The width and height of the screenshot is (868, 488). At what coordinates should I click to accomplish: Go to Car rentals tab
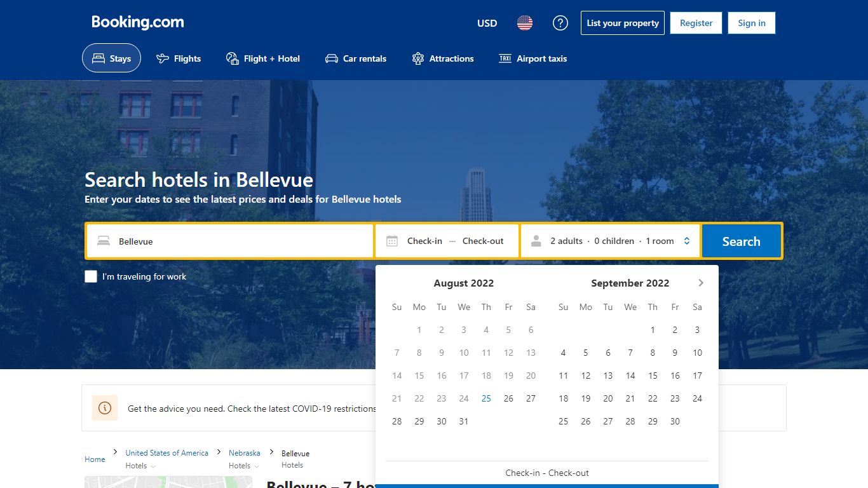coord(356,58)
